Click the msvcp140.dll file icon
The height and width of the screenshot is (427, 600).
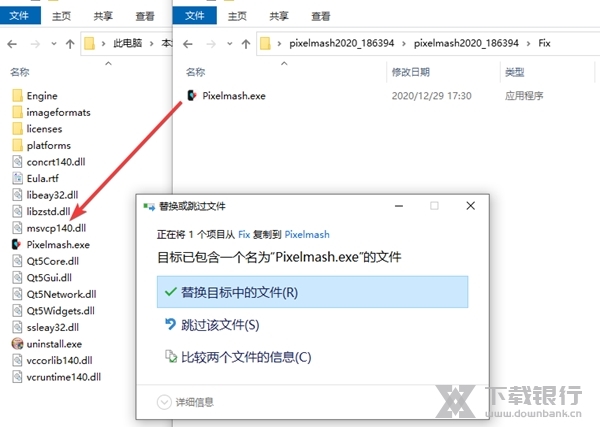[17, 228]
